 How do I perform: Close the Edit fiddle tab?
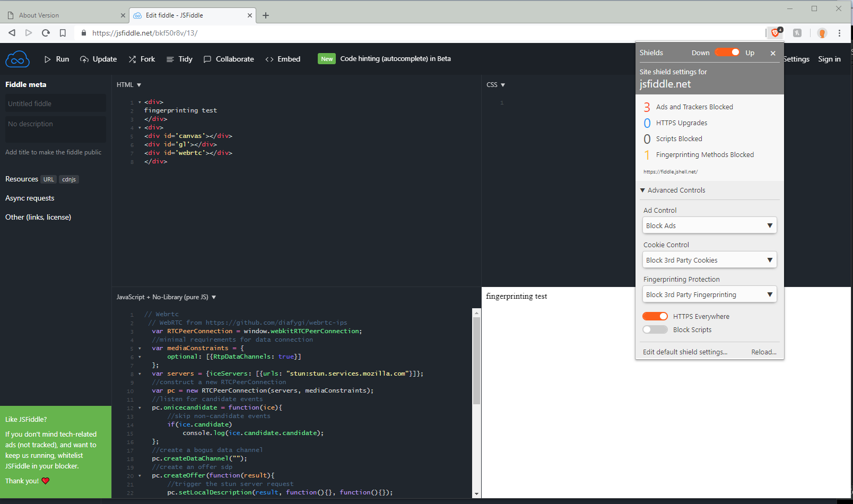tap(249, 15)
